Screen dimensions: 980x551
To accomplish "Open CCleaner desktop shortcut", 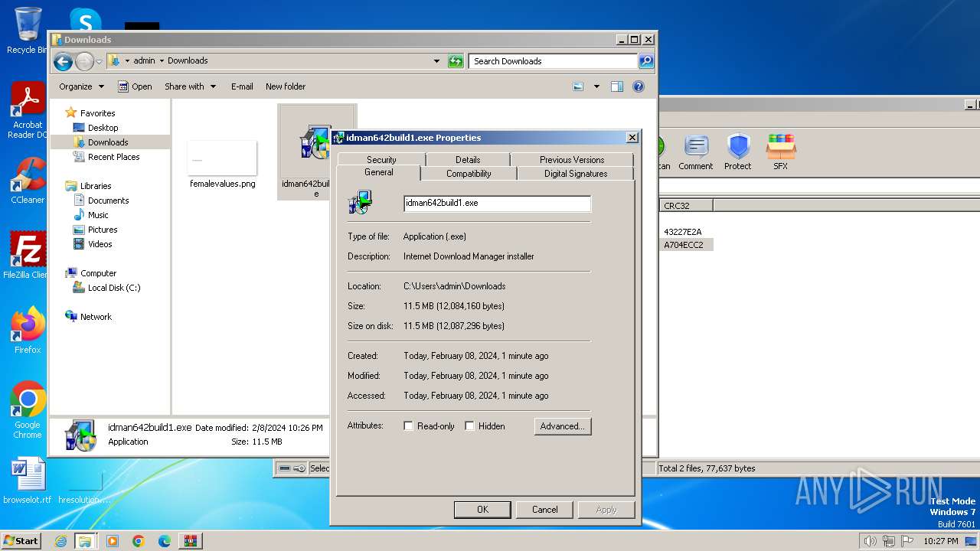I will pyautogui.click(x=28, y=181).
